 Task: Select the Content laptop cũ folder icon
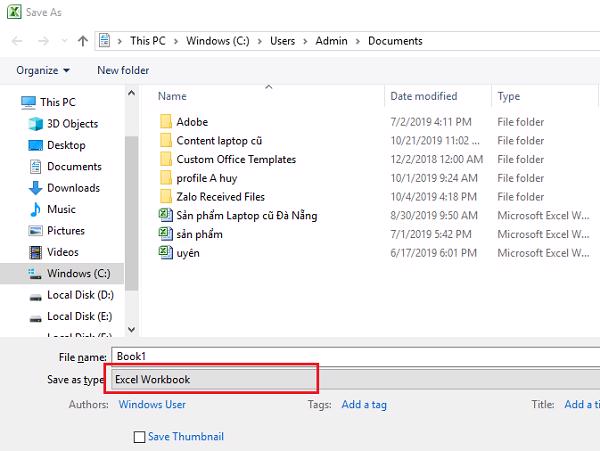[x=166, y=140]
